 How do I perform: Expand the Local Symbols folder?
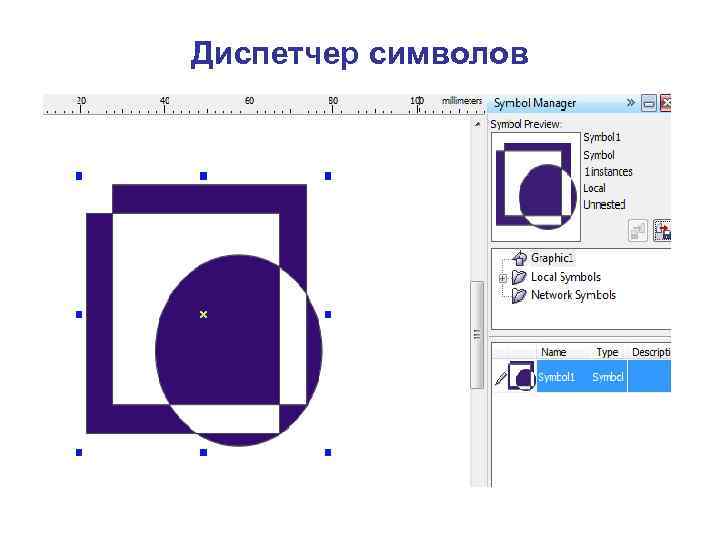(x=503, y=278)
